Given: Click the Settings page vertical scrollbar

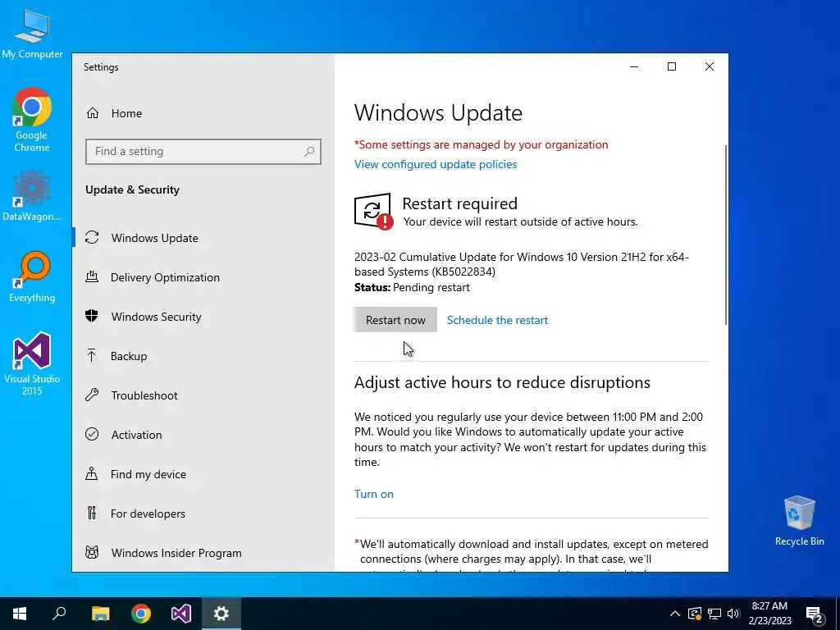Looking at the screenshot, I should point(726,235).
